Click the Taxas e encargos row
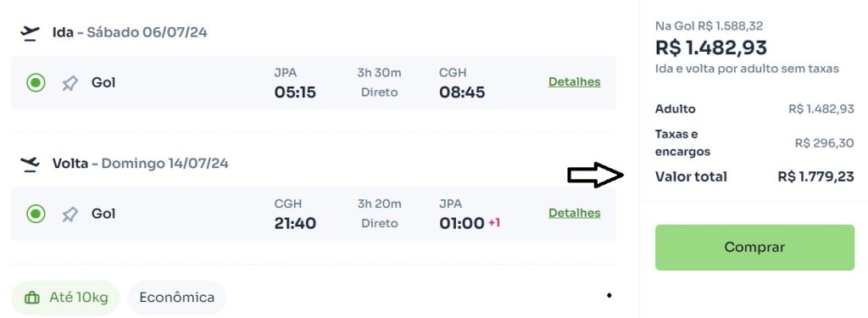Image resolution: width=868 pixels, height=318 pixels. coord(754,143)
